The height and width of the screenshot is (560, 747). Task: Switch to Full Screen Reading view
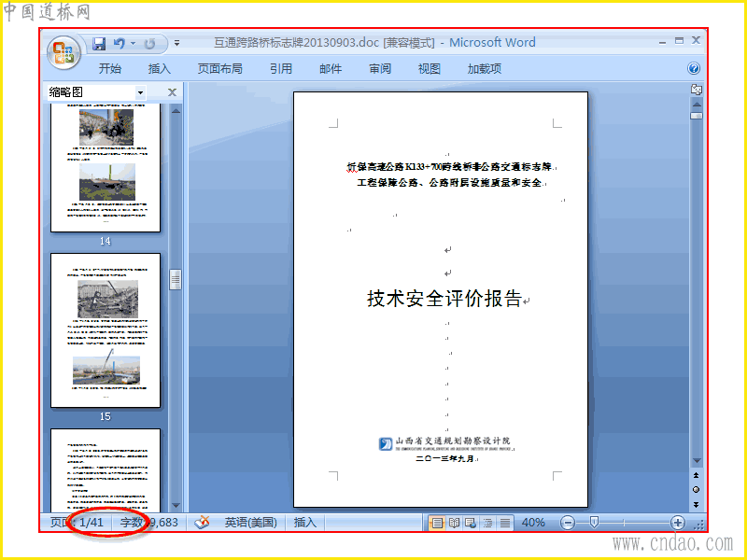coord(454,523)
